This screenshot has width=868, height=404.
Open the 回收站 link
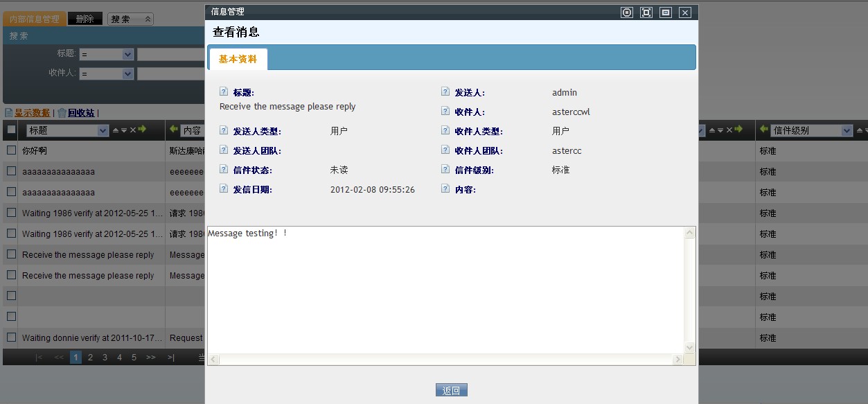[x=81, y=113]
